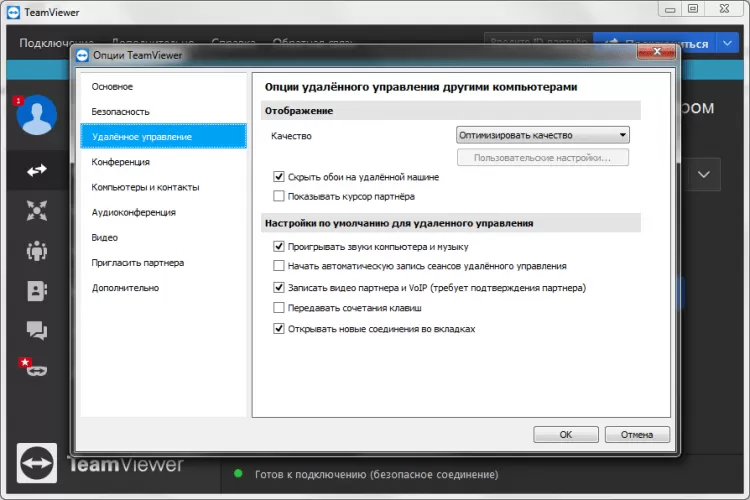Toggle 'Скрыть обои на удалённой машине' checkbox
Viewport: 750px width, 500px height.
[x=279, y=177]
